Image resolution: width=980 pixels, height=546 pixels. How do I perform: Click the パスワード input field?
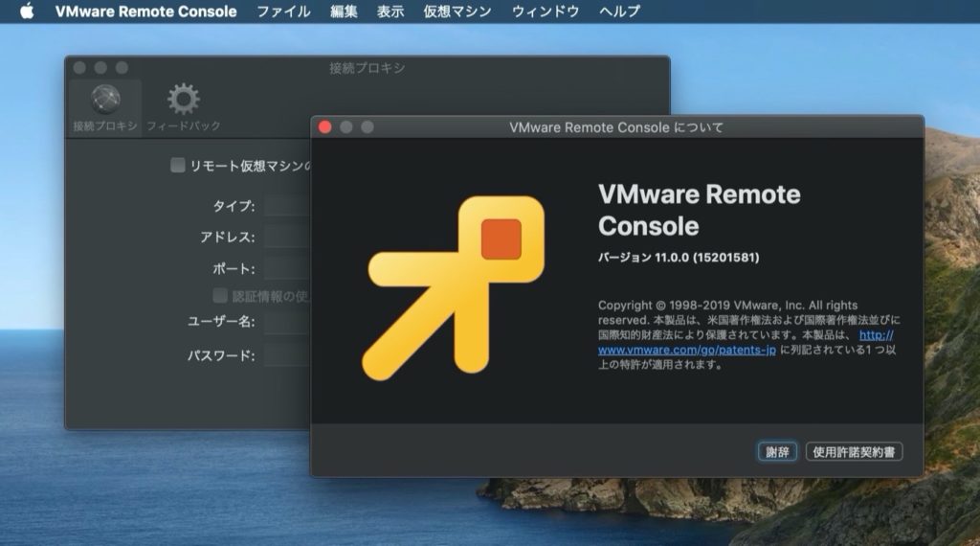click(287, 354)
